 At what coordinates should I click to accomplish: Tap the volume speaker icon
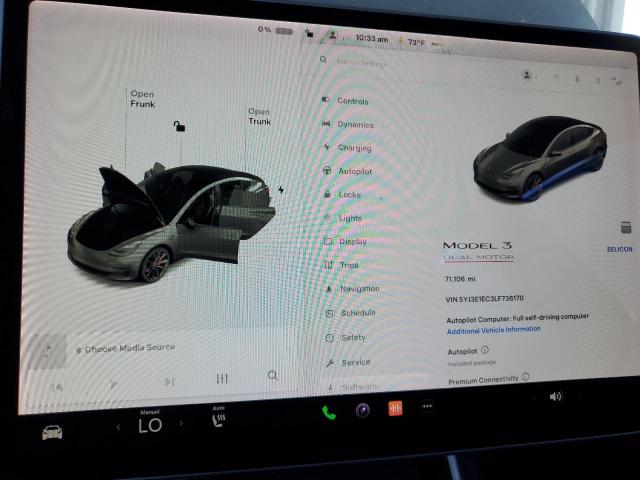pos(556,396)
